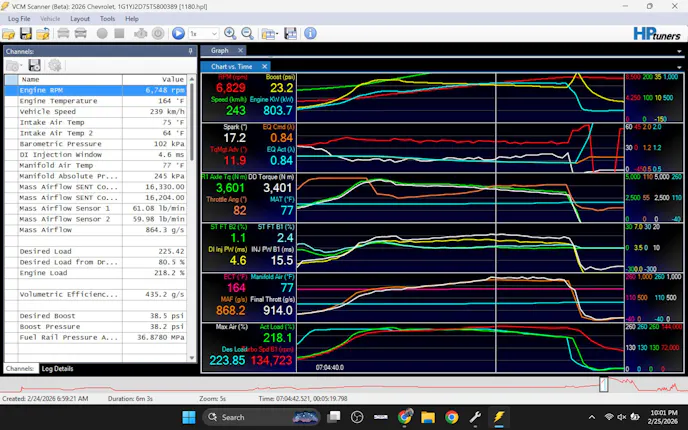Click the Open Log File folder icon
Viewport: 688px width, 430px height.
pyautogui.click(x=10, y=33)
